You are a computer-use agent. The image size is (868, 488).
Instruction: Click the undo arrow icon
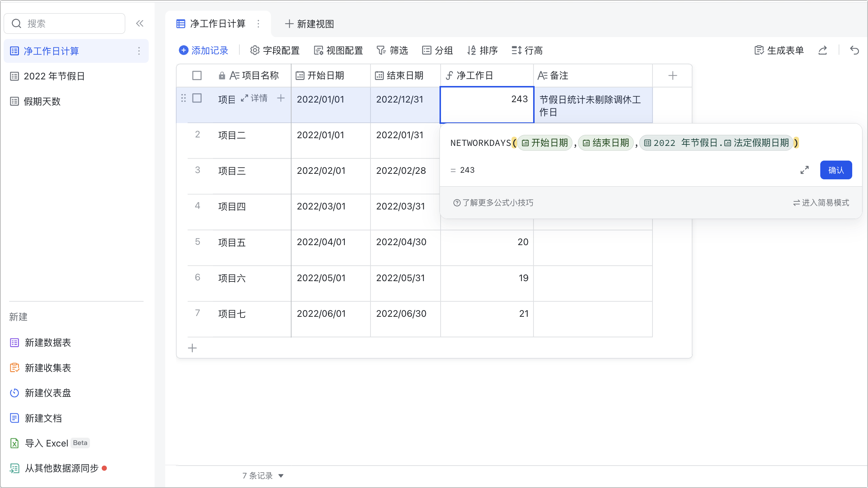pos(855,50)
